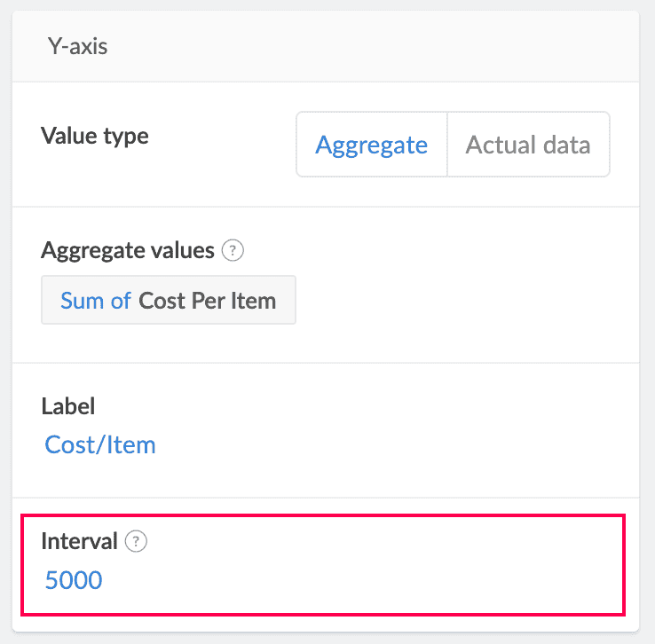
Task: Open help tooltip beside Aggregate values
Action: coord(233,251)
